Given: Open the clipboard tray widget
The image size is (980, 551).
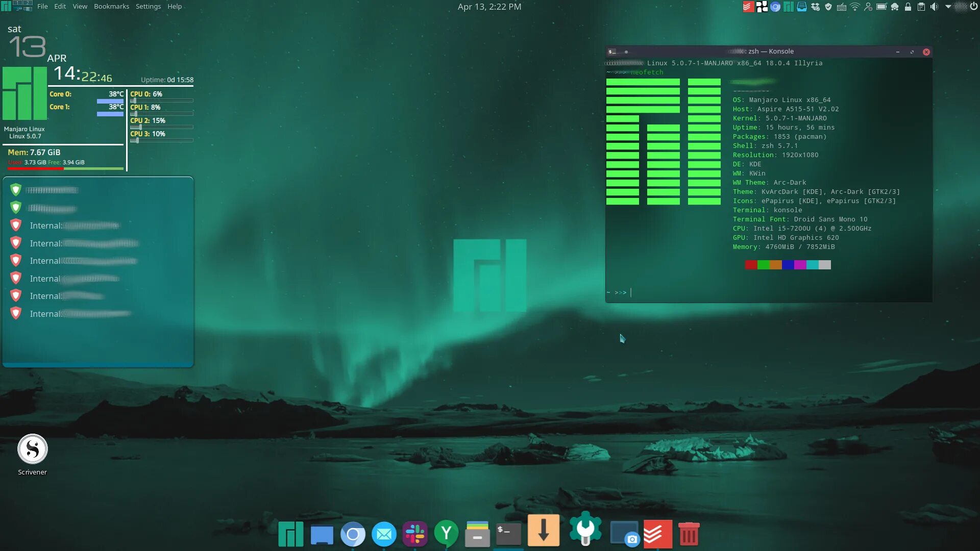Looking at the screenshot, I should (x=921, y=7).
